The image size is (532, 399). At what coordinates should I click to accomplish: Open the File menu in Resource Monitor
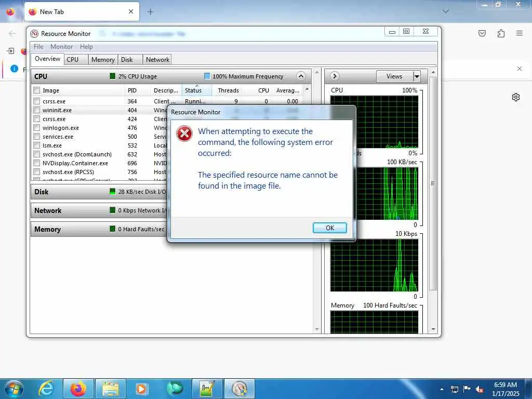click(x=38, y=46)
